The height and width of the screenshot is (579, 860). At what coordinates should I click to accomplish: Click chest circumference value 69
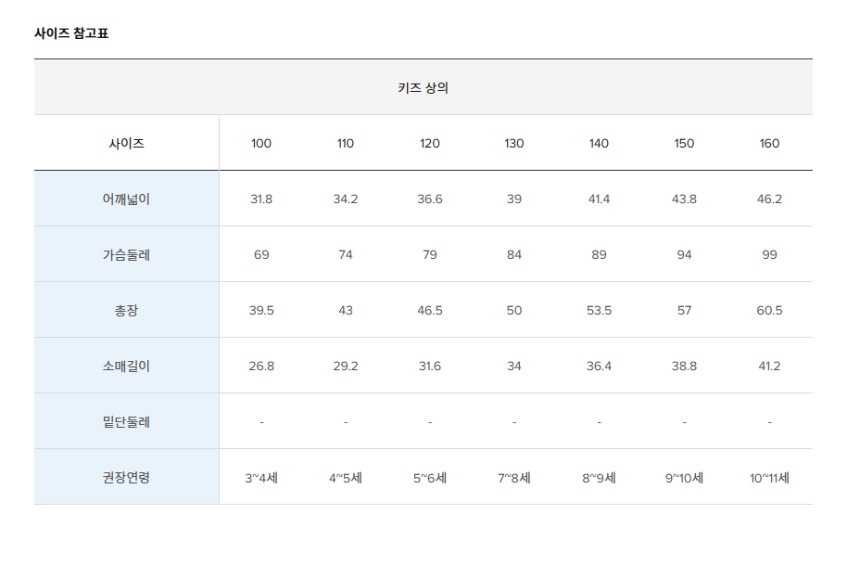(x=261, y=255)
